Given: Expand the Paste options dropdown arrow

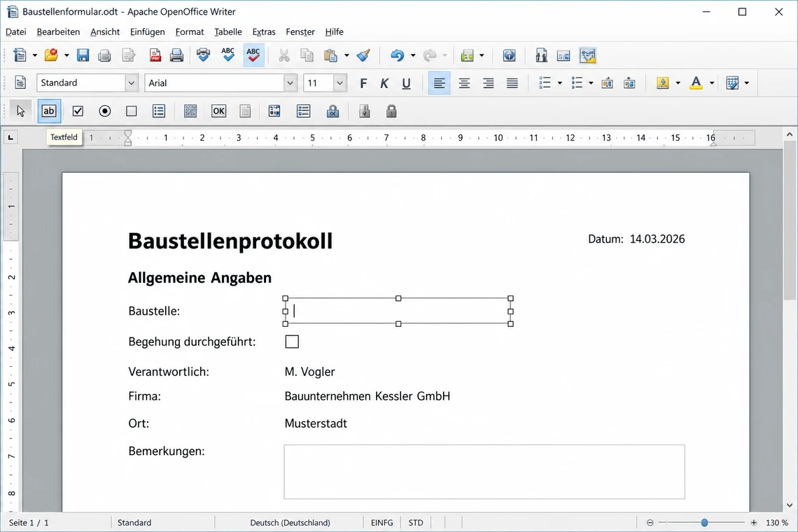Looking at the screenshot, I should [346, 55].
